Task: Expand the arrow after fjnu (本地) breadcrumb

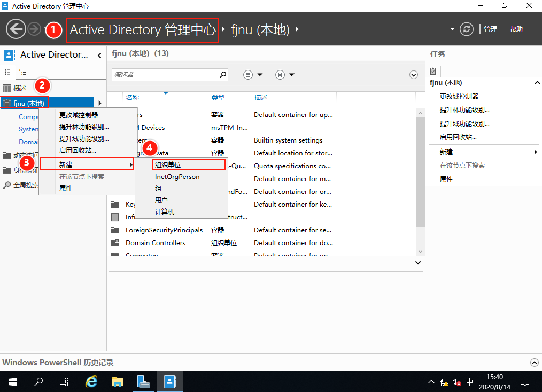Action: click(297, 29)
